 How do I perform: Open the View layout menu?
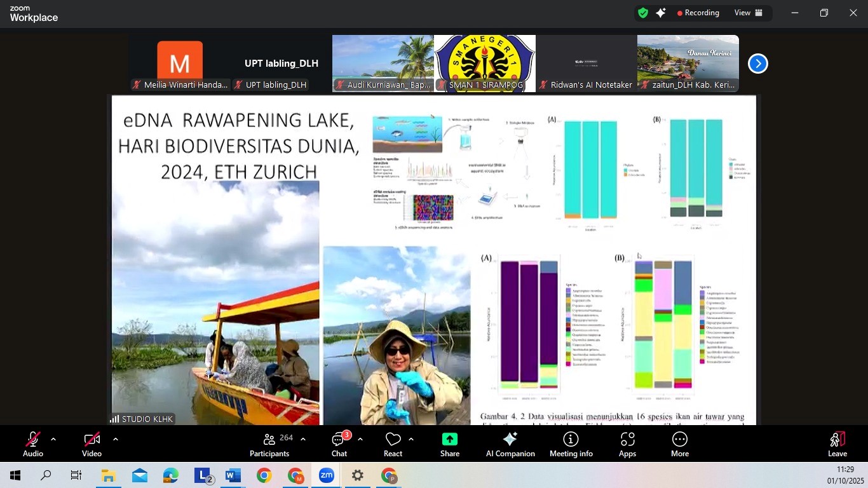pyautogui.click(x=749, y=13)
